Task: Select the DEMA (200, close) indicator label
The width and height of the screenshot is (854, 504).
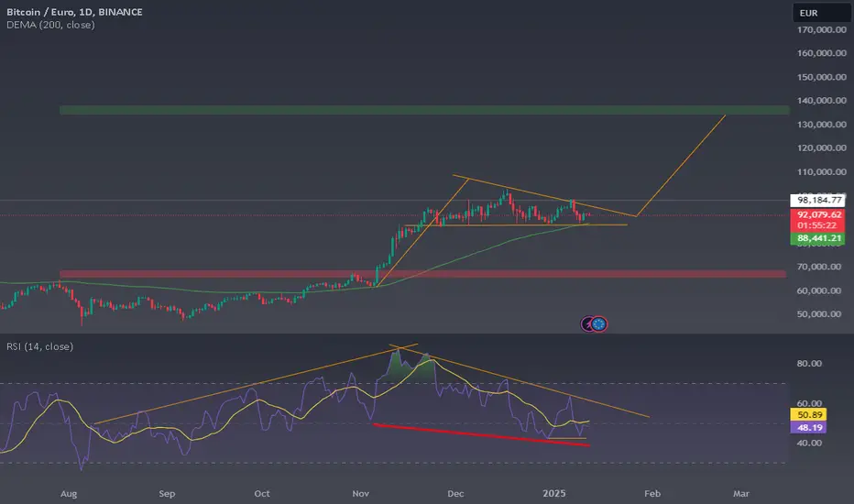Action: (50, 25)
